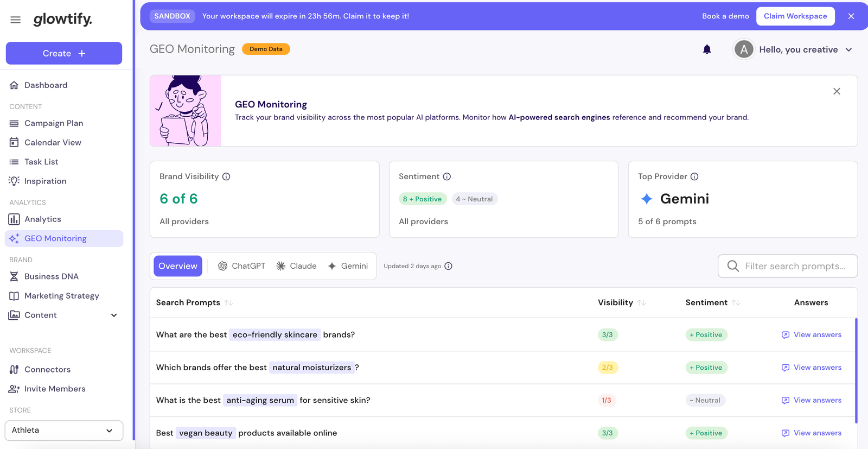Image resolution: width=868 pixels, height=449 pixels.
Task: Click the Demo Data badge
Action: click(266, 49)
